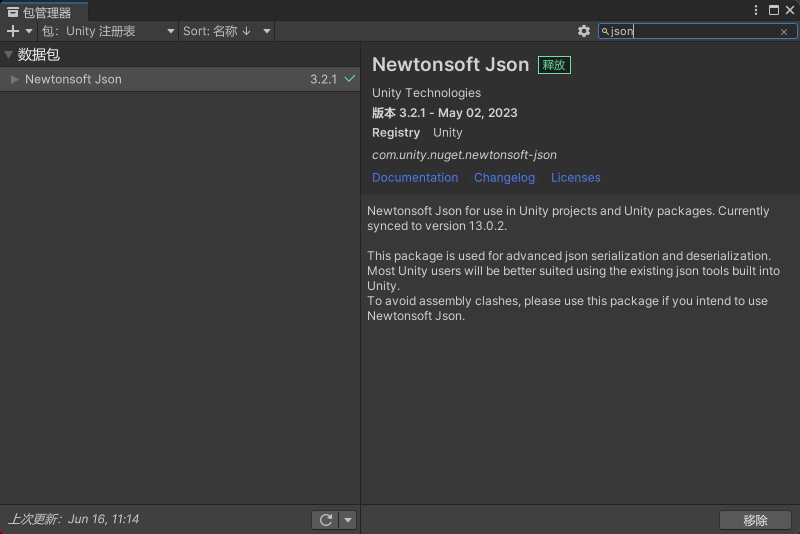
Task: Click the 释放 release tag
Action: [554, 65]
